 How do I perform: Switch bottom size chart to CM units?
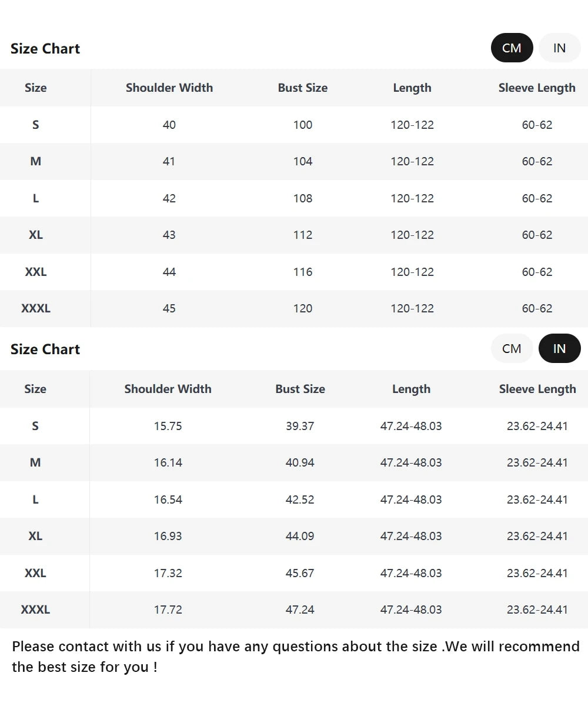(512, 348)
